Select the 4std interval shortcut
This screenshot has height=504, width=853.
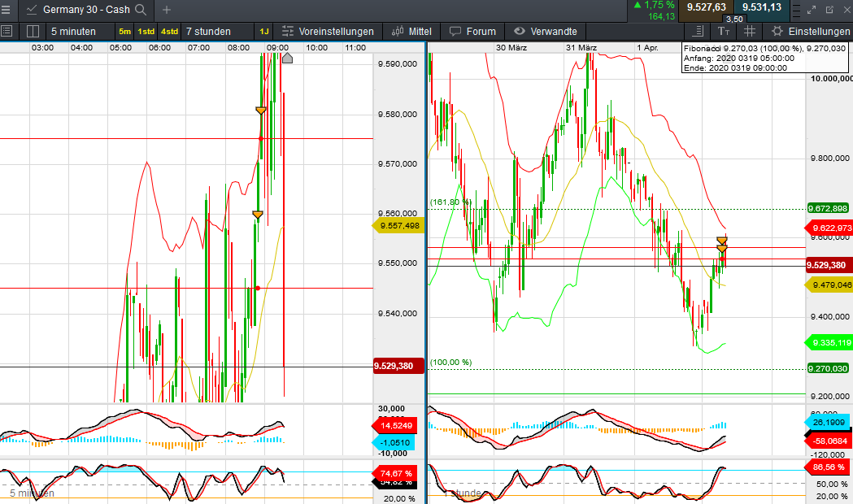pos(169,32)
